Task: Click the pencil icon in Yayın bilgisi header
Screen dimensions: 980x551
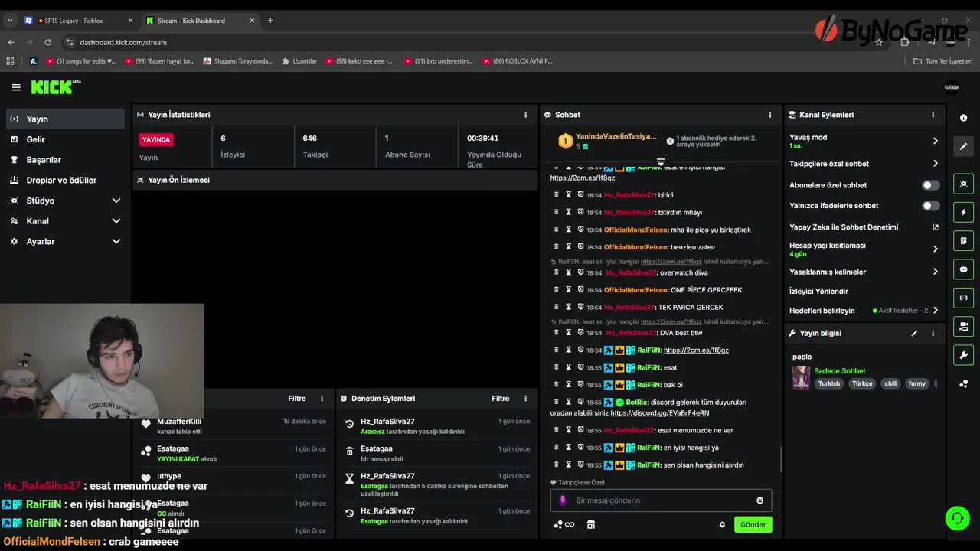Action: point(914,333)
